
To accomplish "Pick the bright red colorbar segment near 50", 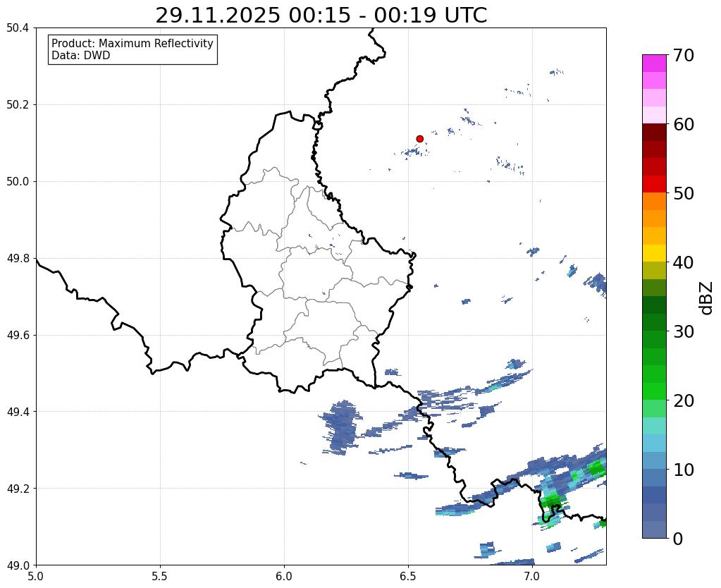I will [x=654, y=184].
